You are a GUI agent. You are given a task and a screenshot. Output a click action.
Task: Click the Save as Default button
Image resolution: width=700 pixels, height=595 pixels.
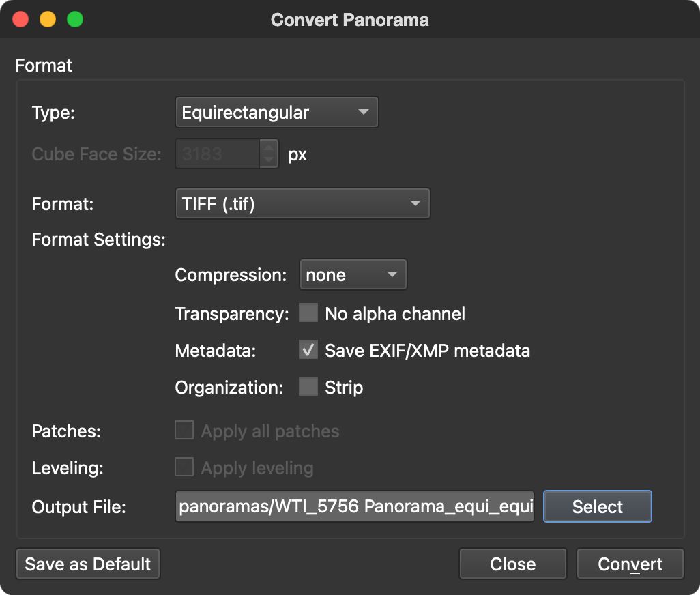click(88, 564)
